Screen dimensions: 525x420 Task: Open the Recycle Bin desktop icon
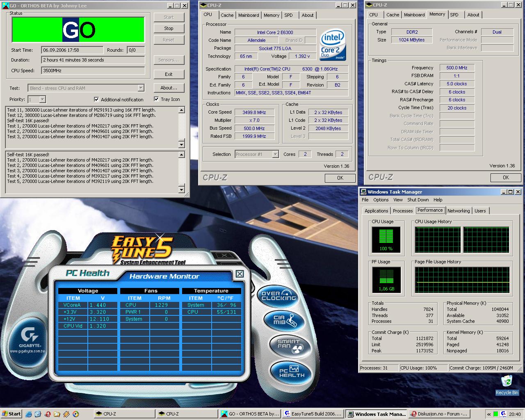[507, 385]
